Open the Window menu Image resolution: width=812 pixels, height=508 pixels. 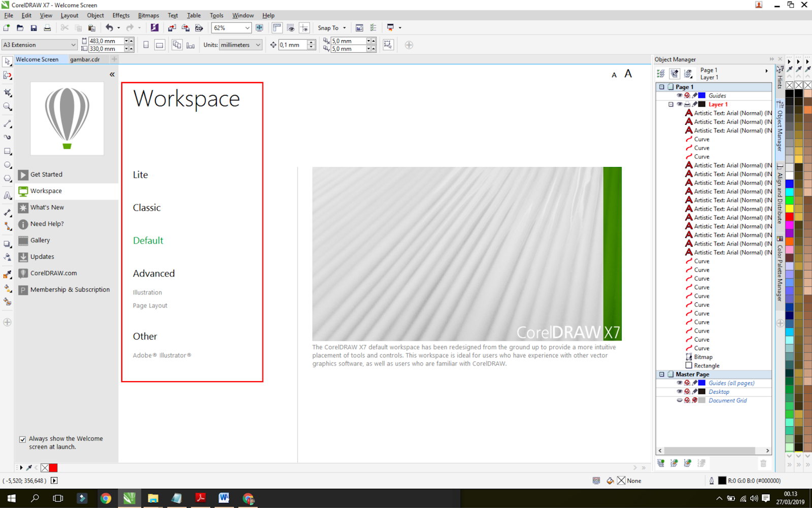point(243,15)
